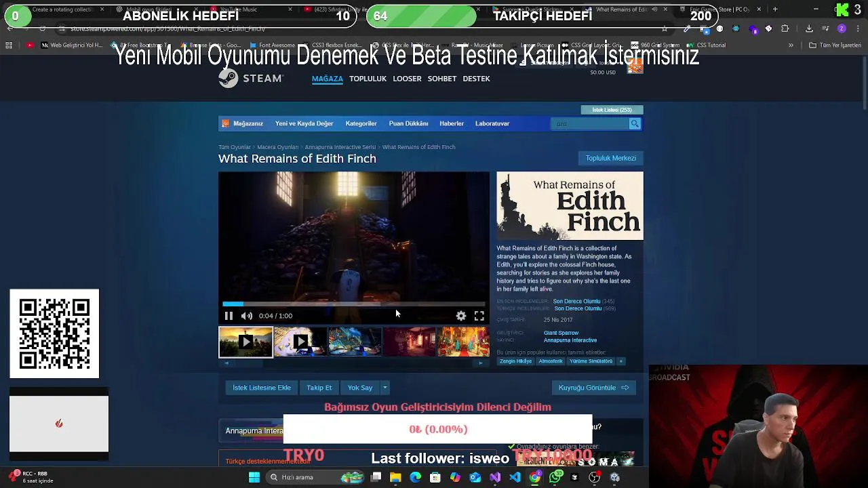
Task: Open trailer settings gear
Action: coord(461,316)
